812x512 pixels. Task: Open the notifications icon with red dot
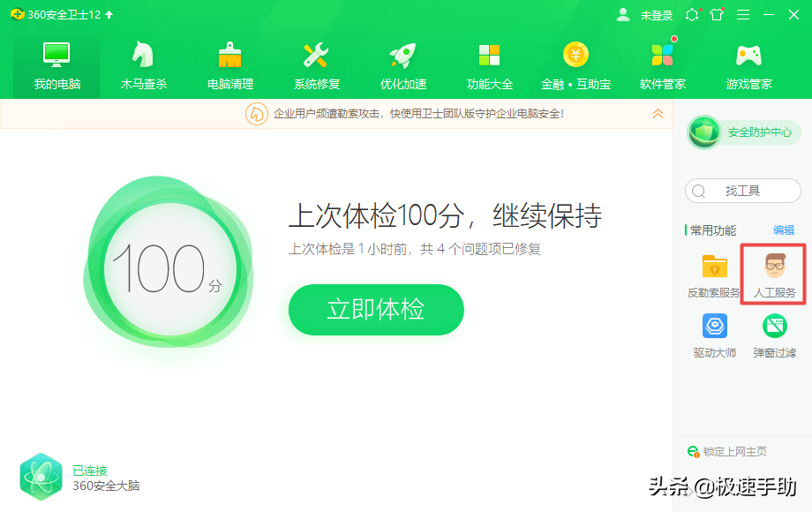(x=692, y=14)
